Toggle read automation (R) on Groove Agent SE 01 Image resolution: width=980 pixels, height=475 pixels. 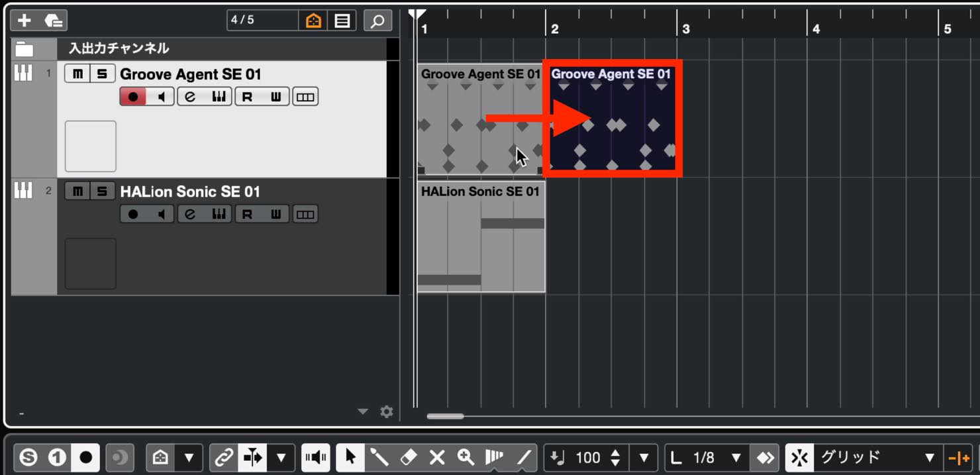(248, 97)
